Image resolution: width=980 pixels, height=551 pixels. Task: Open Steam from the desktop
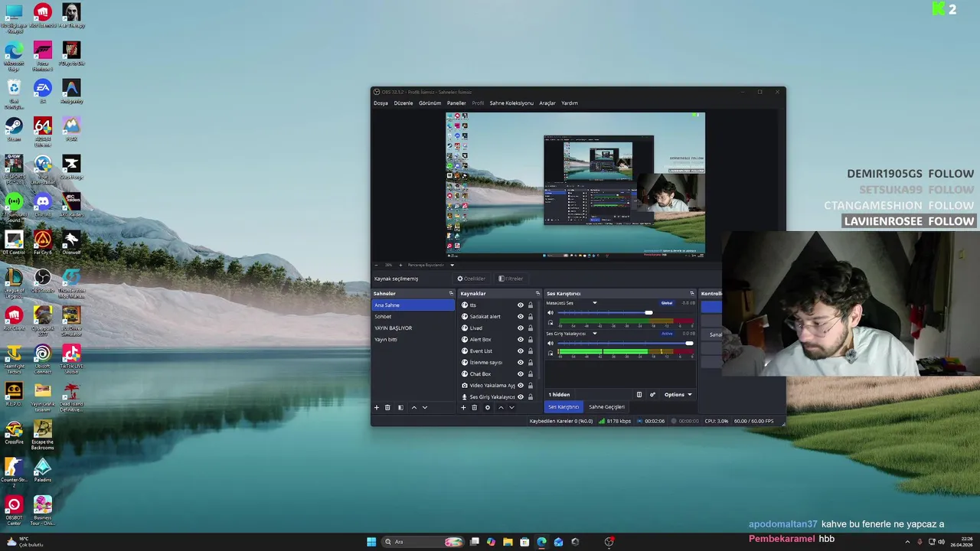point(14,128)
